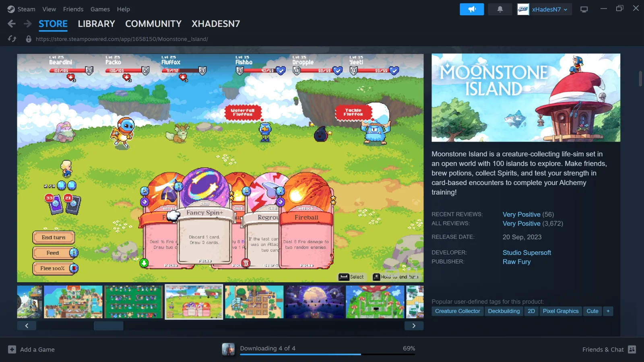The width and height of the screenshot is (644, 362).
Task: Select the town village screenshot thumbnail
Action: (73, 302)
